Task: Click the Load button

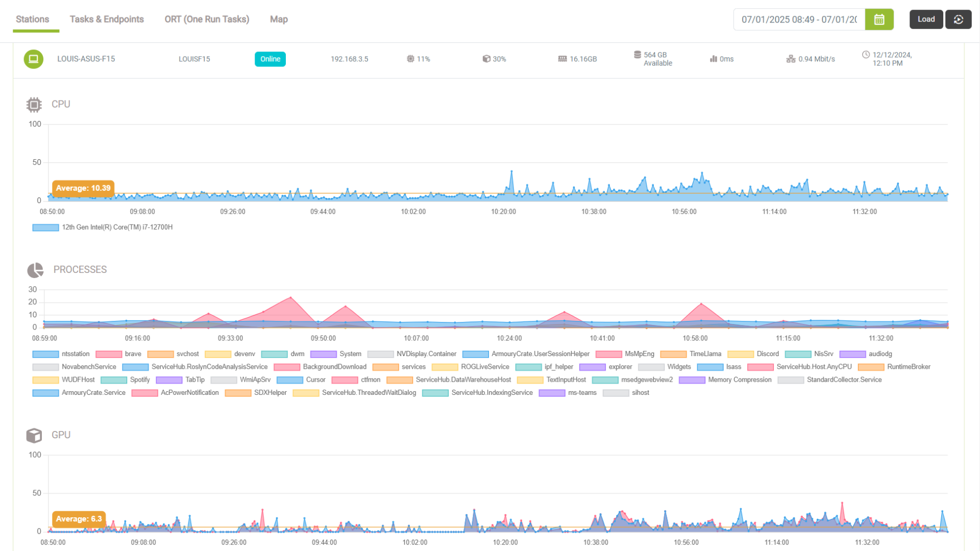Action: tap(926, 19)
